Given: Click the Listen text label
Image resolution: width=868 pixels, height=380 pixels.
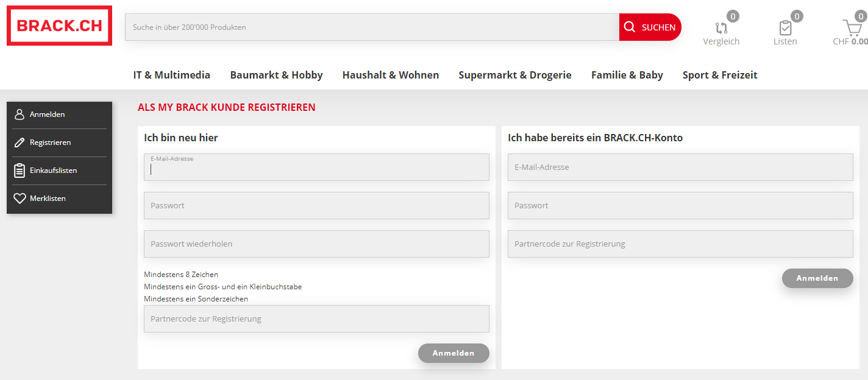Looking at the screenshot, I should (x=785, y=41).
